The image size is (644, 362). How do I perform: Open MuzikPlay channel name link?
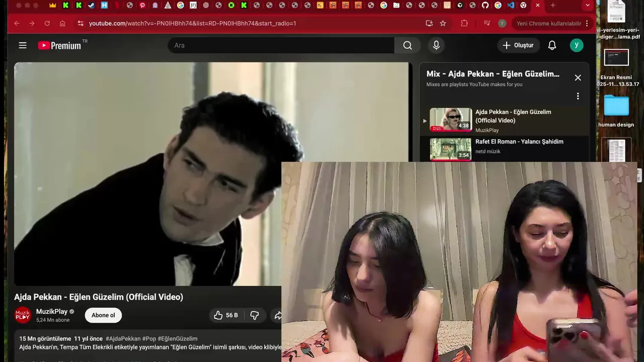pyautogui.click(x=52, y=312)
